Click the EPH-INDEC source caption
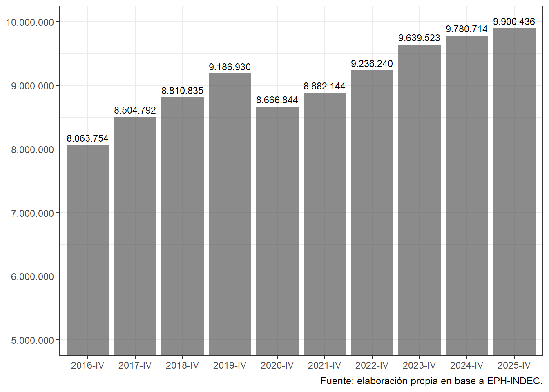 [x=431, y=381]
